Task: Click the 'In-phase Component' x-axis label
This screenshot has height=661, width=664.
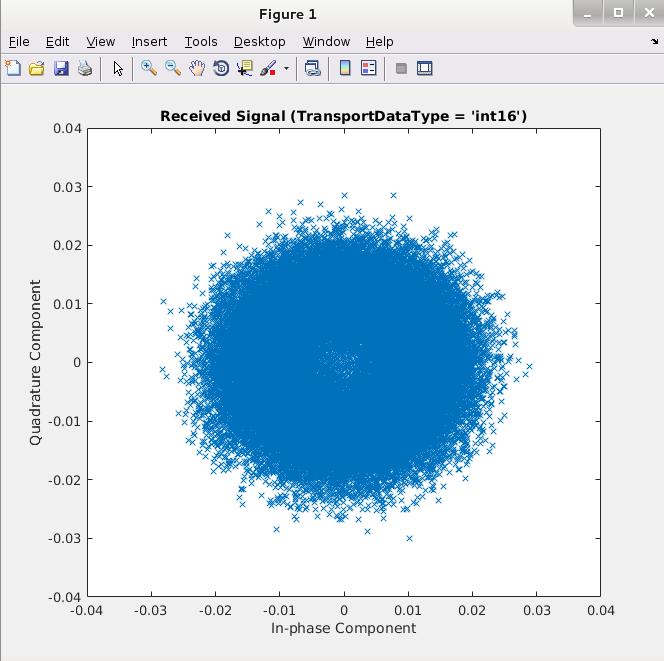Action: point(343,628)
